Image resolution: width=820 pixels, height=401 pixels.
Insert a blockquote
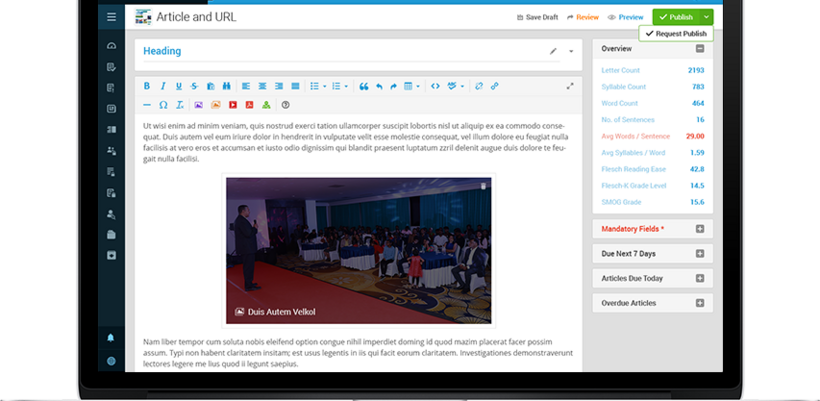pos(364,86)
